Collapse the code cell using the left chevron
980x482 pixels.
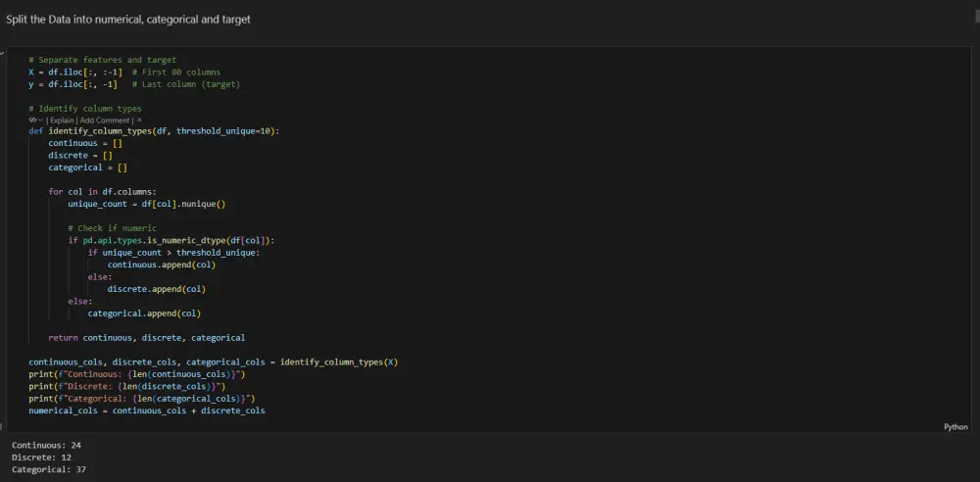pos(3,53)
